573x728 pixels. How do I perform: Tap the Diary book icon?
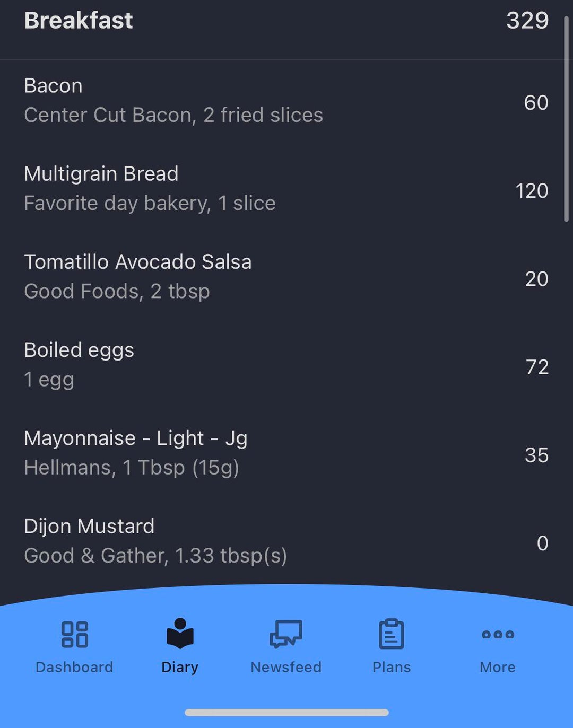pyautogui.click(x=180, y=634)
